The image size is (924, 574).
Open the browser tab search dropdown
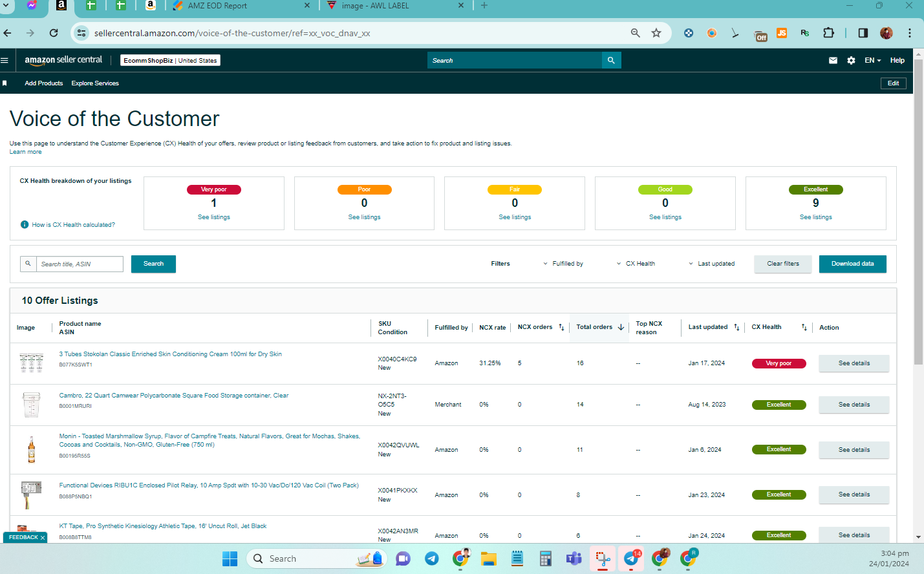(7, 5)
